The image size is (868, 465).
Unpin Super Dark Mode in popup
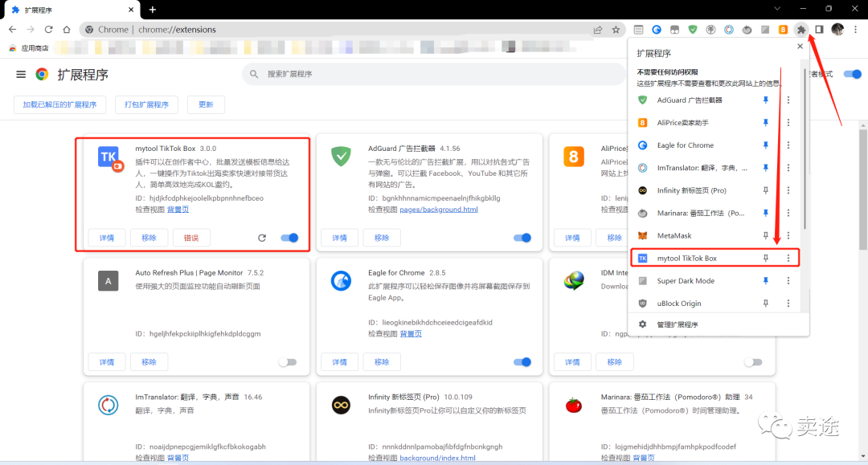[x=766, y=281]
